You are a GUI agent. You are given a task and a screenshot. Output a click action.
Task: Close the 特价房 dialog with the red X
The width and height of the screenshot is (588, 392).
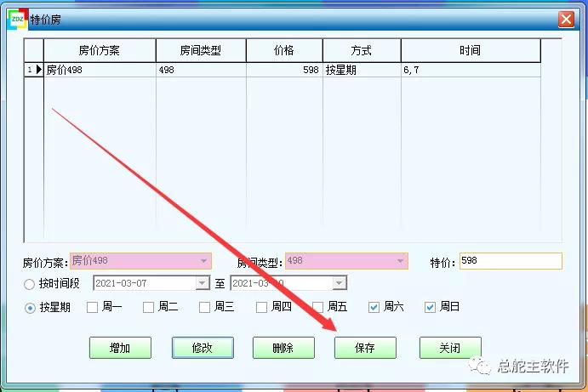click(566, 19)
